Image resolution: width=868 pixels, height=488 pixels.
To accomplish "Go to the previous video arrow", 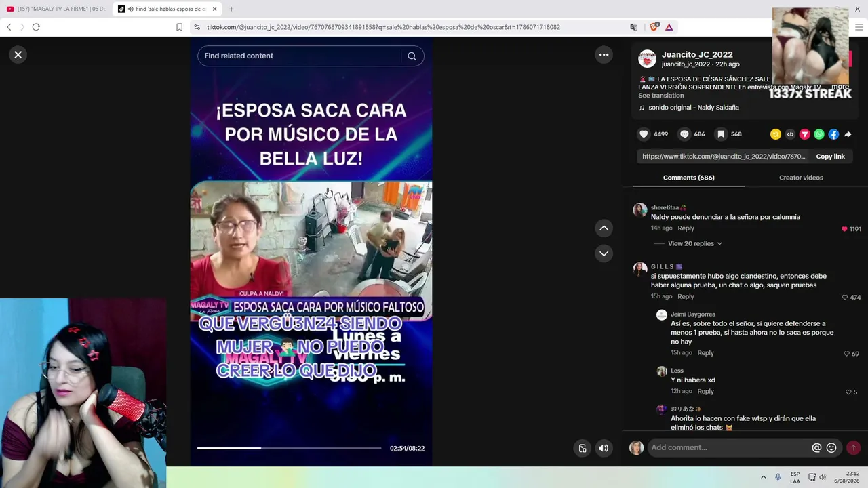I will pos(604,228).
